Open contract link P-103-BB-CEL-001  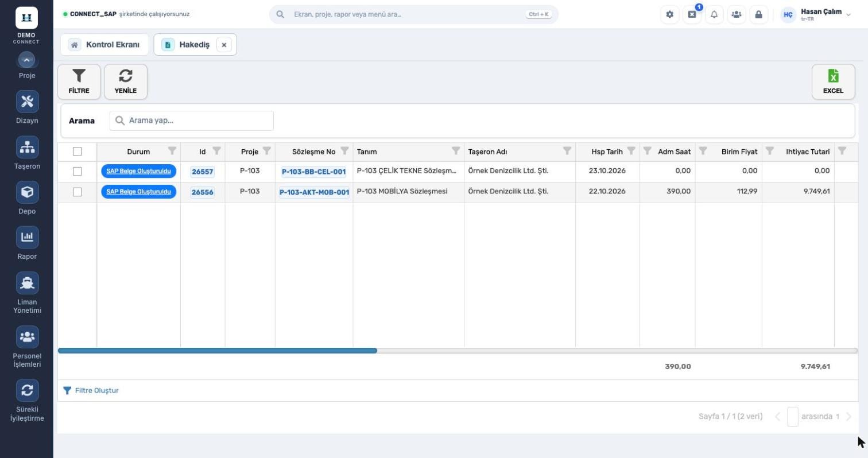click(313, 172)
